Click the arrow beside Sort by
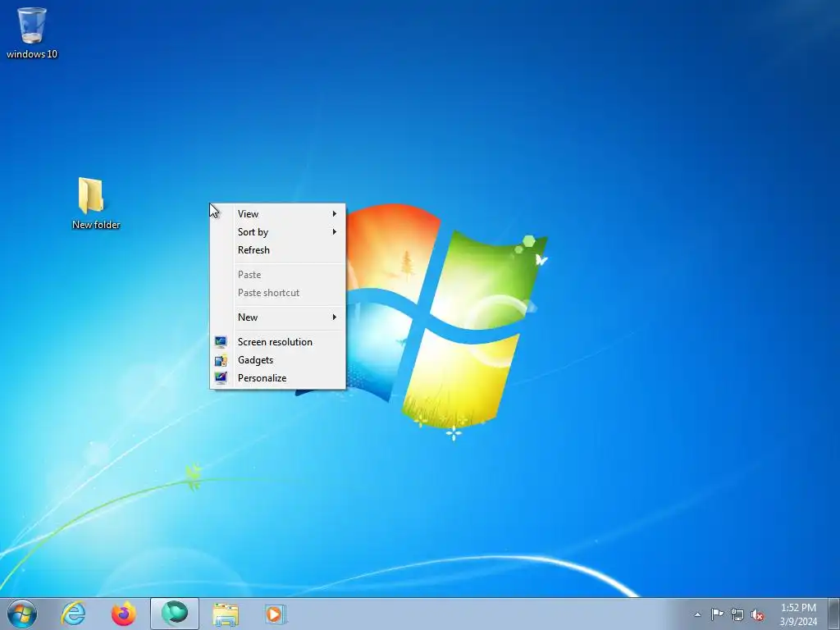Screen dimensions: 840x630 [x=335, y=232]
